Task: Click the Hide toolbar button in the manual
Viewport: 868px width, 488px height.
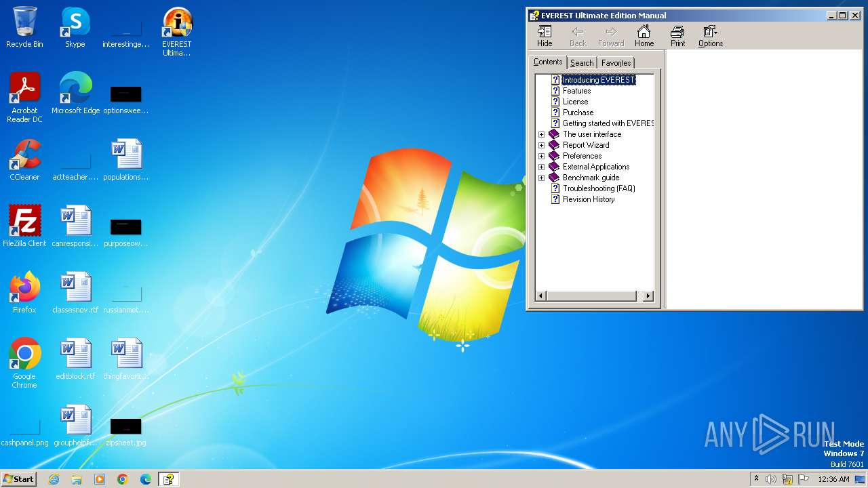Action: tap(545, 36)
